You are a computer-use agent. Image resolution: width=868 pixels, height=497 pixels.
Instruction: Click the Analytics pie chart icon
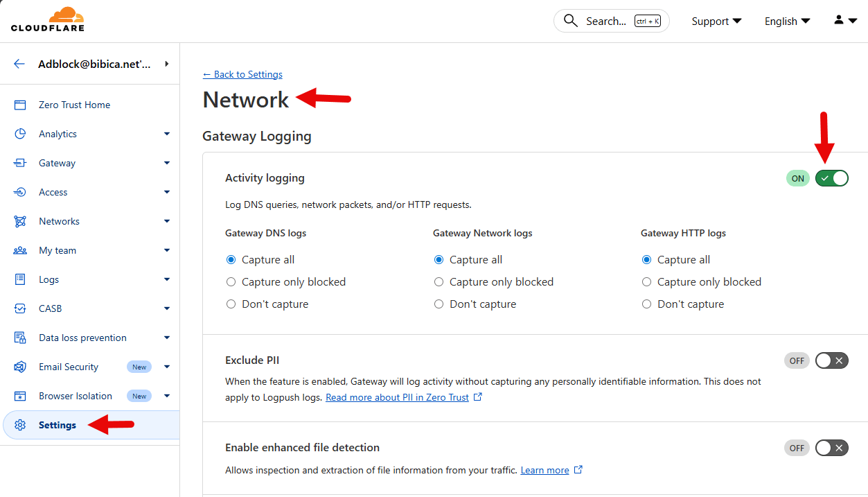20,134
